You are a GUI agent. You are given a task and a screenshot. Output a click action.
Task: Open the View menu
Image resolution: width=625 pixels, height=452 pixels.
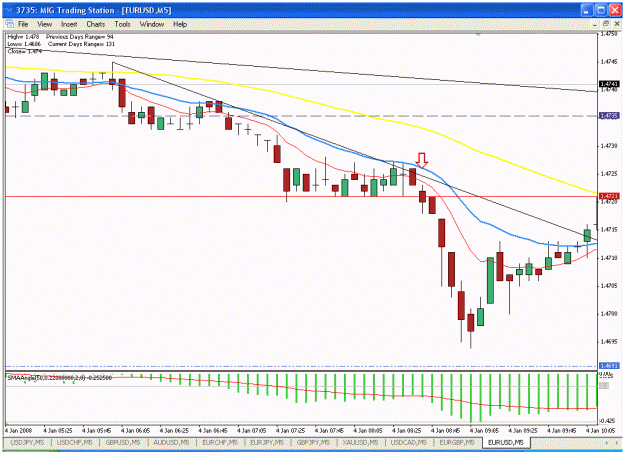tap(45, 24)
